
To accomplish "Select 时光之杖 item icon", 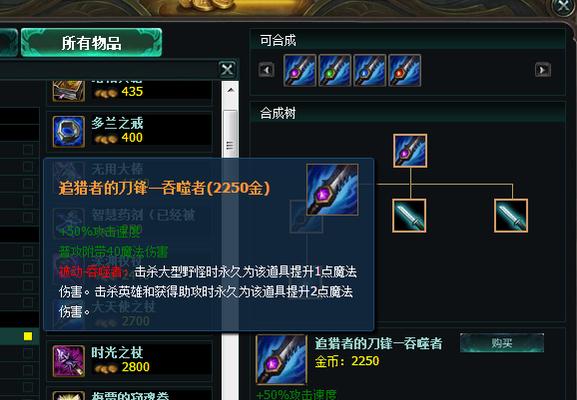I will point(69,361).
